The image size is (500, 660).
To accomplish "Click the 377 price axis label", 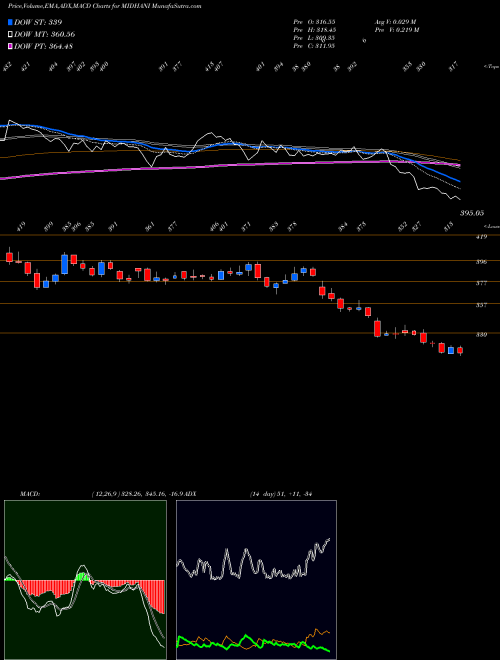I will click(x=481, y=283).
